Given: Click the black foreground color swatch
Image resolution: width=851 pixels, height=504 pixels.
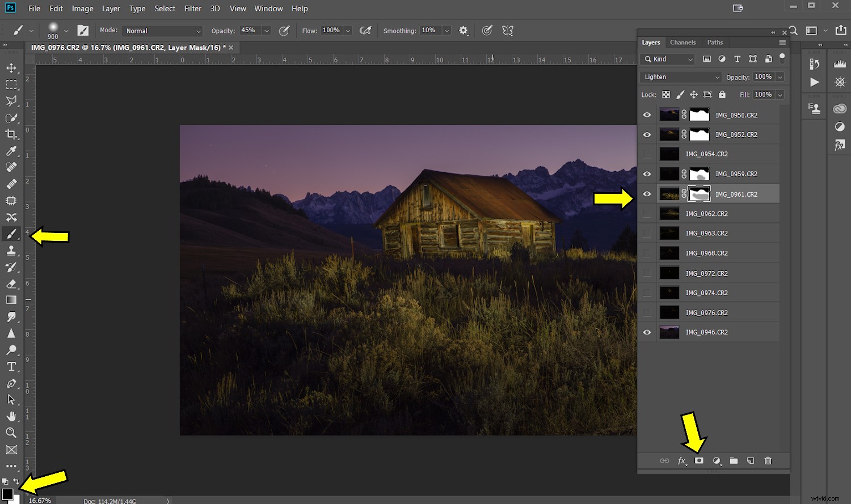Looking at the screenshot, I should [7, 494].
